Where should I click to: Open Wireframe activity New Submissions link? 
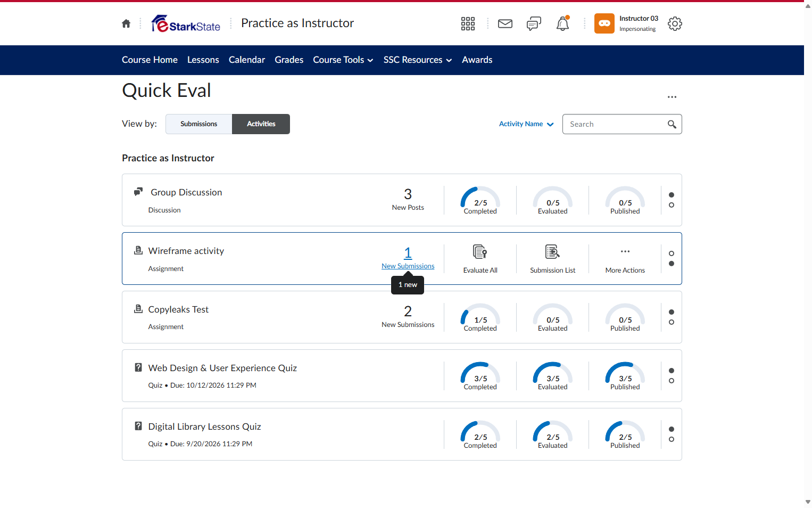(408, 258)
